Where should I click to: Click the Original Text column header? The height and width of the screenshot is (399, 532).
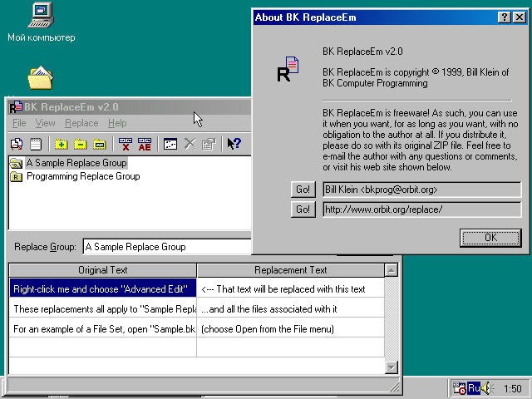[x=102, y=270]
